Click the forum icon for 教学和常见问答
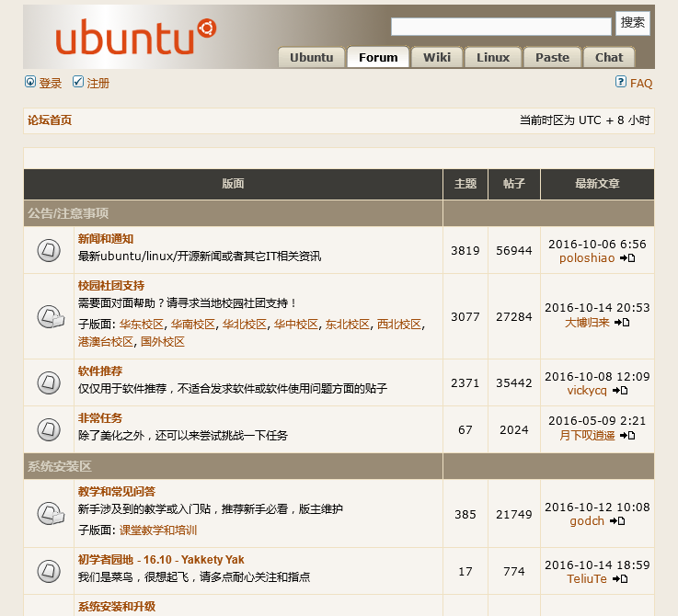The width and height of the screenshot is (678, 616). (x=51, y=514)
